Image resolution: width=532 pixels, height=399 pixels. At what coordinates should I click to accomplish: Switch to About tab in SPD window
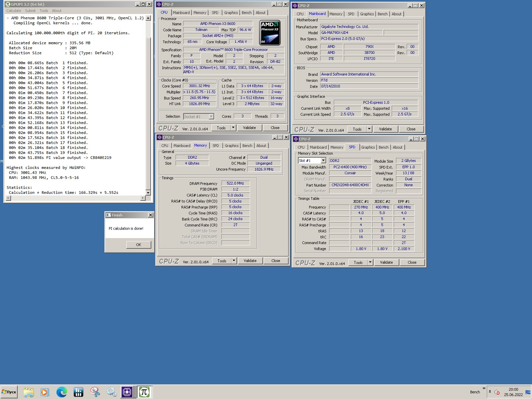coord(398,147)
